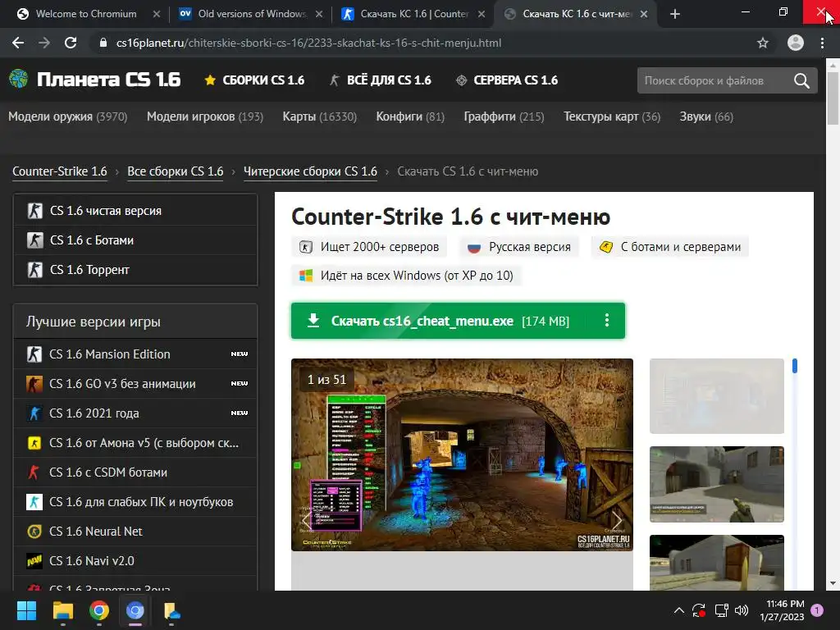Open the СБОРКИ CS 1.6 menu

(x=254, y=80)
